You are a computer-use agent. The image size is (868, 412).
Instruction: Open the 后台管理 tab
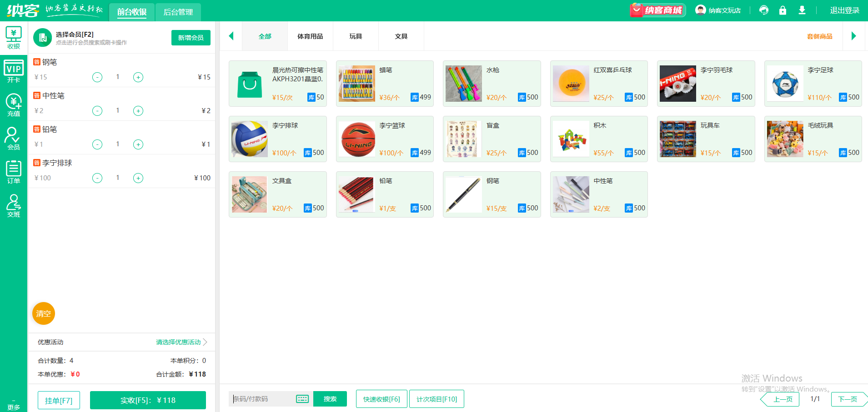178,12
